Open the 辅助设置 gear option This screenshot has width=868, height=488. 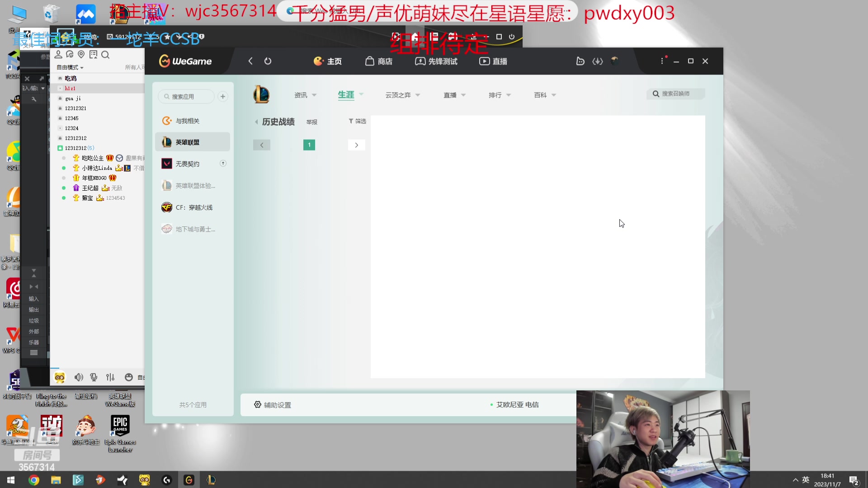tap(273, 405)
